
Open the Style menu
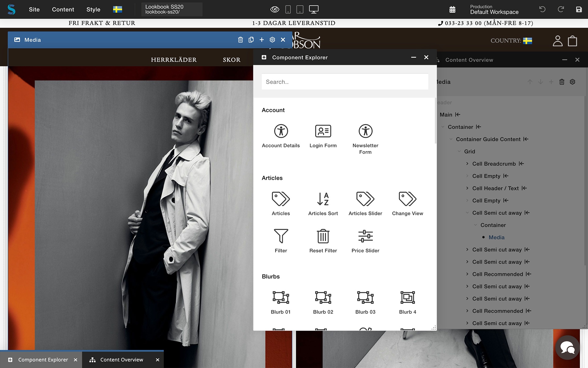point(93,10)
